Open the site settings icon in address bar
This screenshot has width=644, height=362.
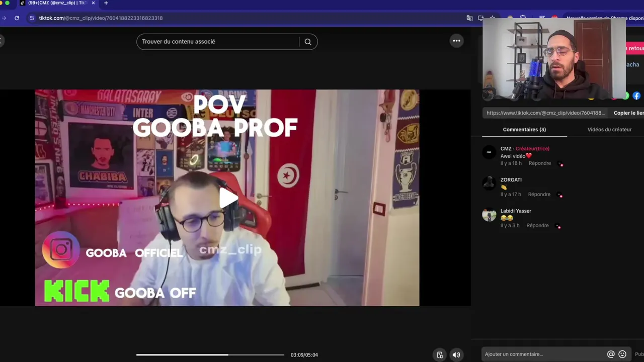tap(32, 18)
